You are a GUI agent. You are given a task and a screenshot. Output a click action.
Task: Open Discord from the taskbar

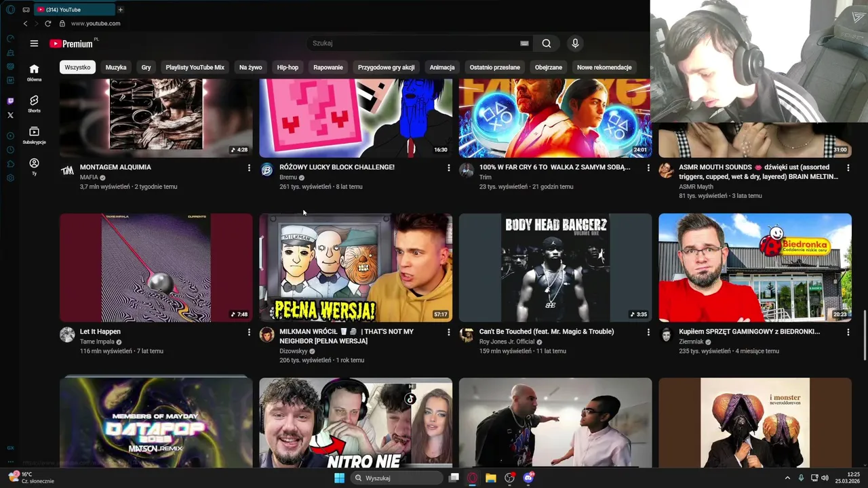pos(529,478)
